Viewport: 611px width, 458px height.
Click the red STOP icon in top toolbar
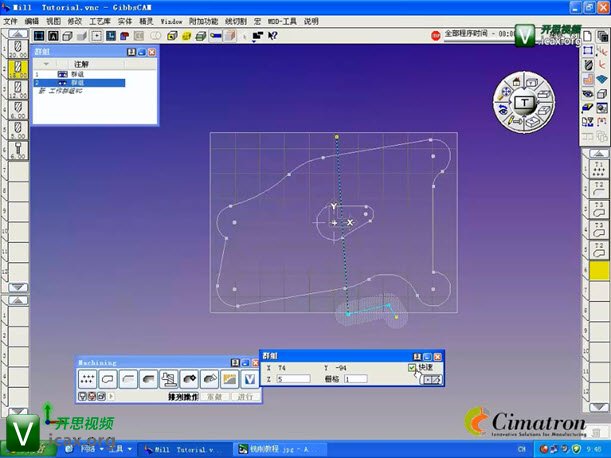click(436, 34)
